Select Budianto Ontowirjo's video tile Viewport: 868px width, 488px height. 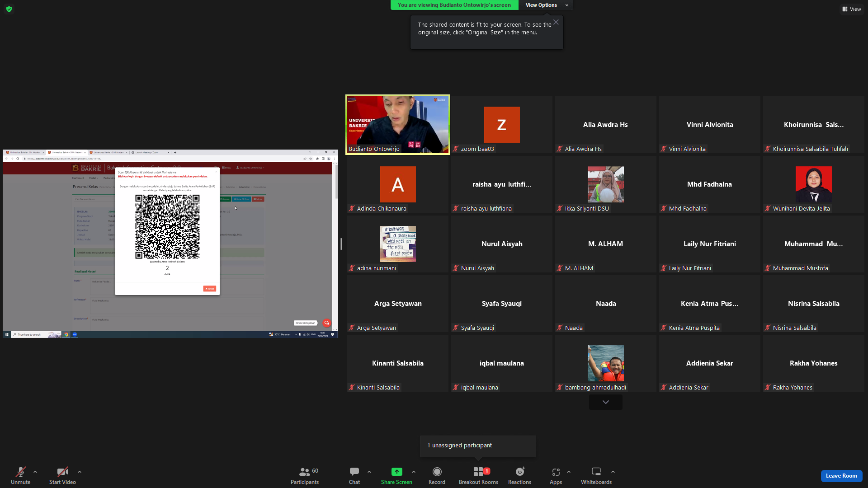[x=398, y=125]
